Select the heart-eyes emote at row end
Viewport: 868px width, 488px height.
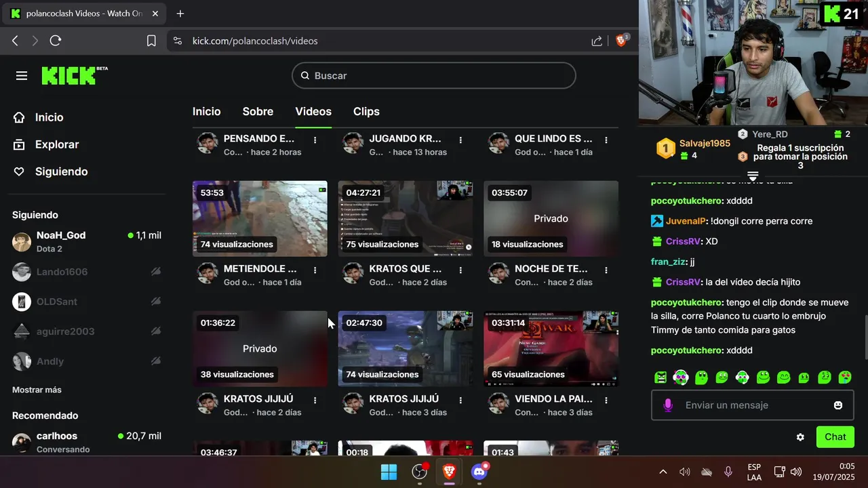coord(845,377)
